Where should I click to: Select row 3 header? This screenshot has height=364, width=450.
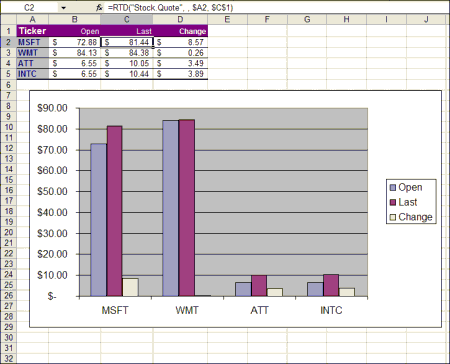9,53
